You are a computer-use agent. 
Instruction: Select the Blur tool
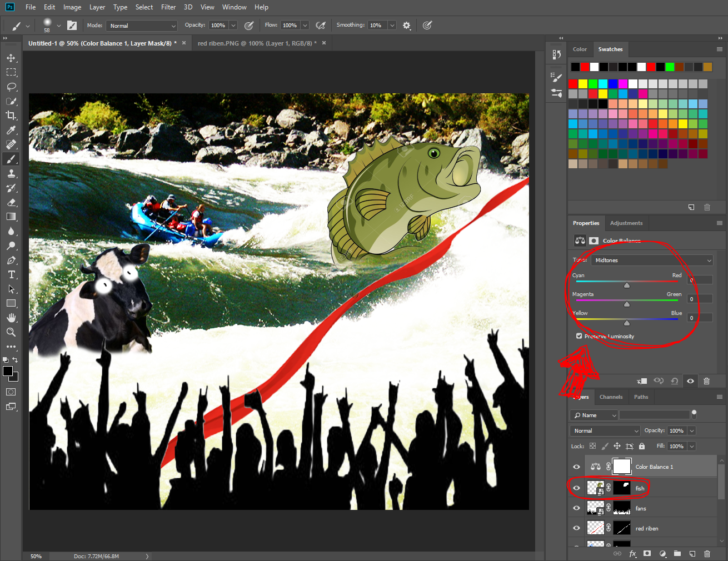(11, 231)
